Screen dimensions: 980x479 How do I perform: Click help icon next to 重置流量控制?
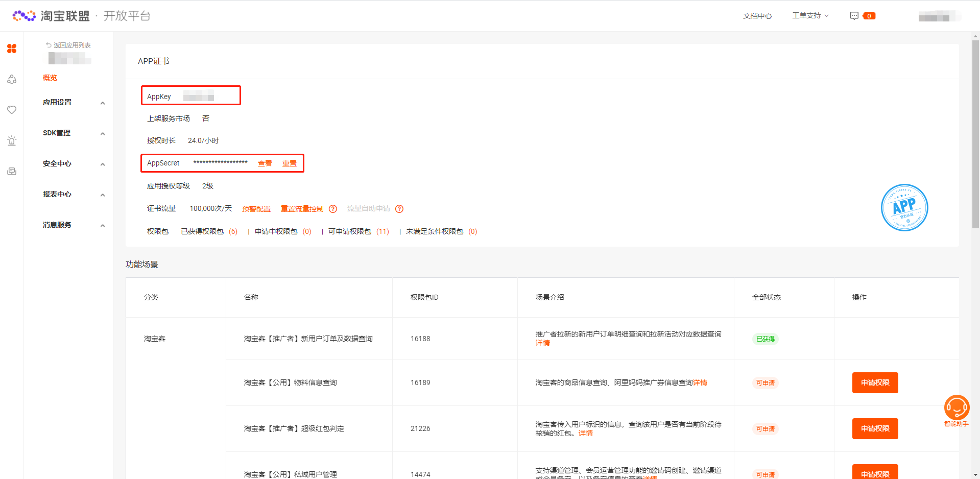(x=333, y=209)
